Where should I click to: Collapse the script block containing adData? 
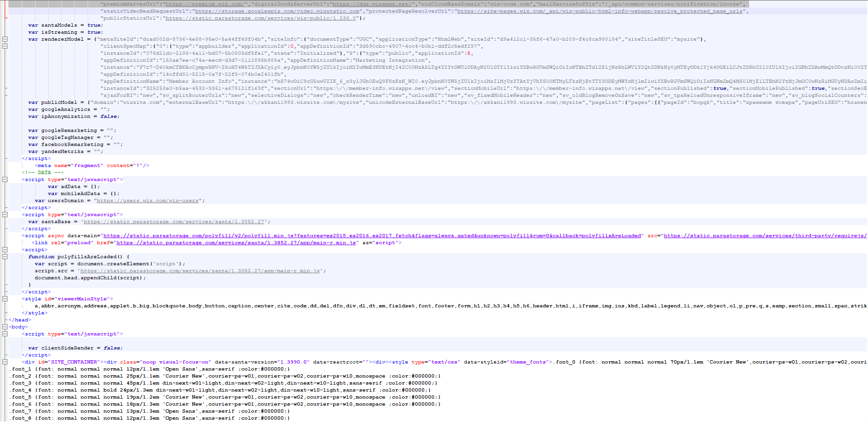click(x=5, y=180)
